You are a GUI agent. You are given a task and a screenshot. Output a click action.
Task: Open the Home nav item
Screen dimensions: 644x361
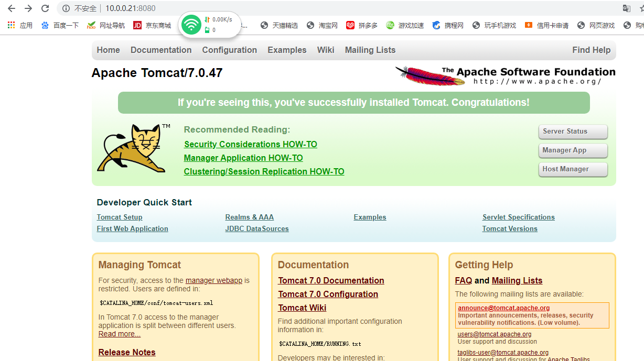point(109,50)
